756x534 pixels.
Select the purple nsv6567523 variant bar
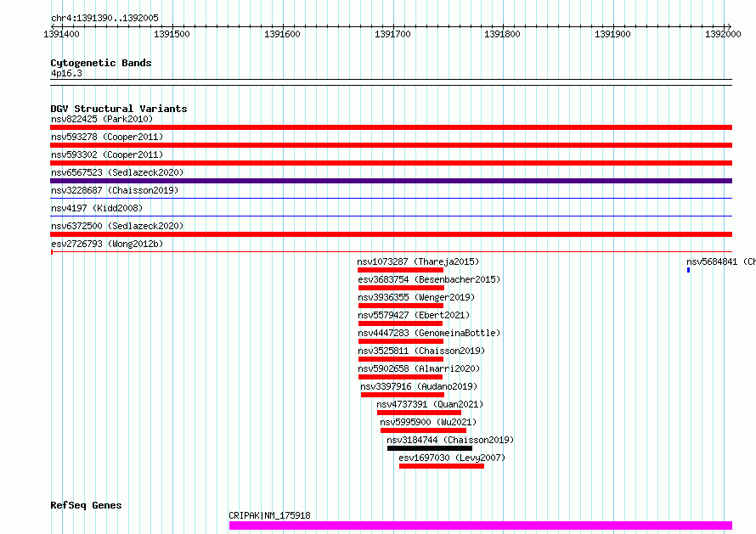coord(391,181)
